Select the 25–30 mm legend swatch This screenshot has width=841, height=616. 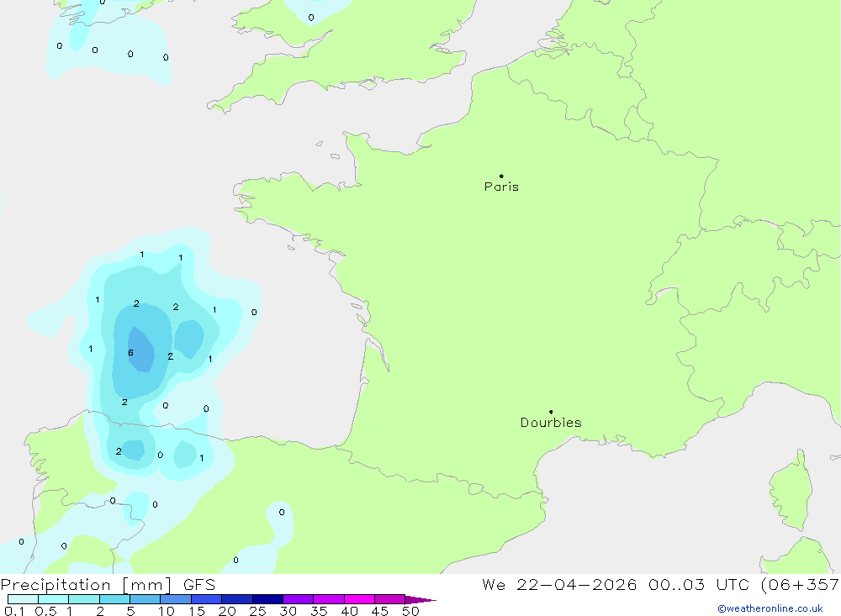pos(267,599)
